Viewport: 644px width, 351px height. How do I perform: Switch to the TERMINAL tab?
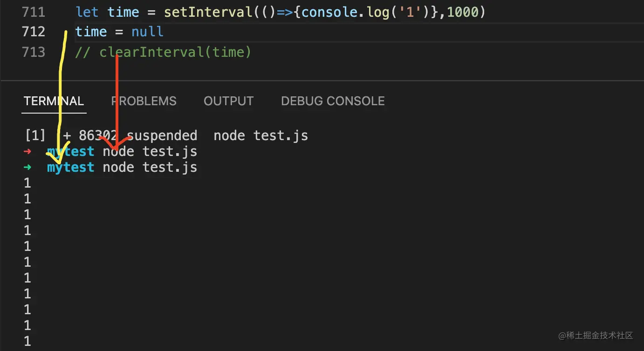[54, 101]
